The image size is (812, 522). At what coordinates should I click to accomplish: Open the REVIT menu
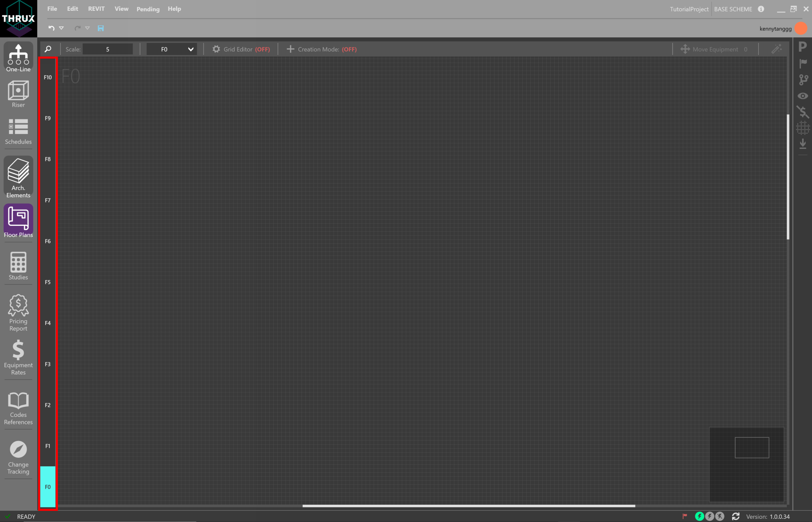[x=96, y=9]
